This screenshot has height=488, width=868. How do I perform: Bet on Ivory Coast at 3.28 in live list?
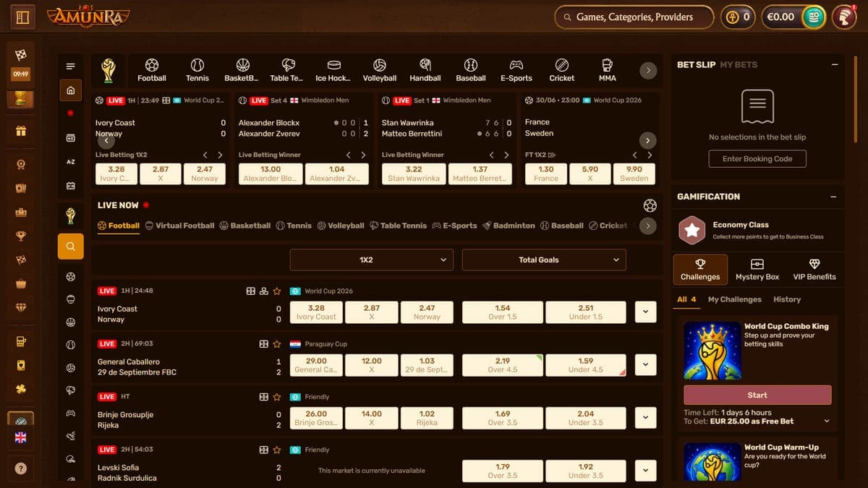point(316,312)
